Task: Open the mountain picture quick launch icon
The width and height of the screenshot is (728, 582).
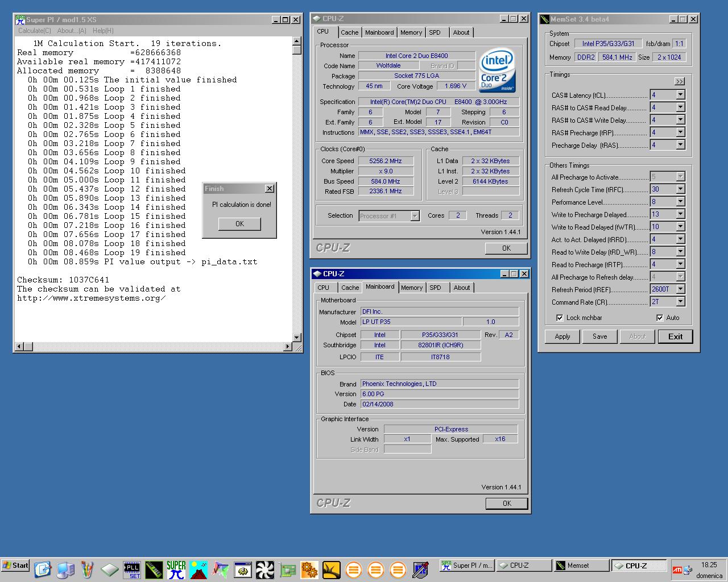Action: point(198,569)
